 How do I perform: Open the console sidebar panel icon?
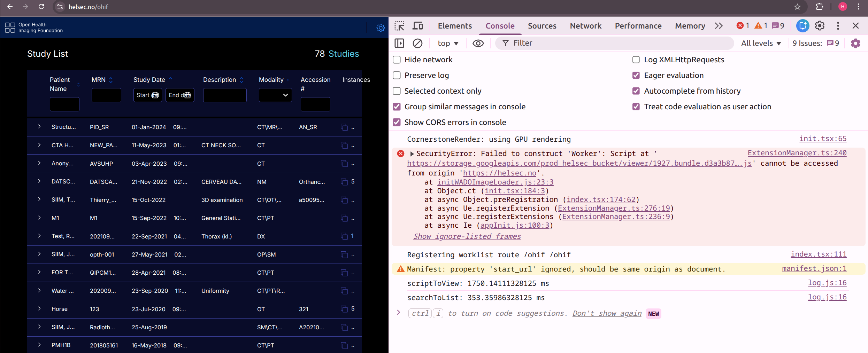pyautogui.click(x=399, y=43)
